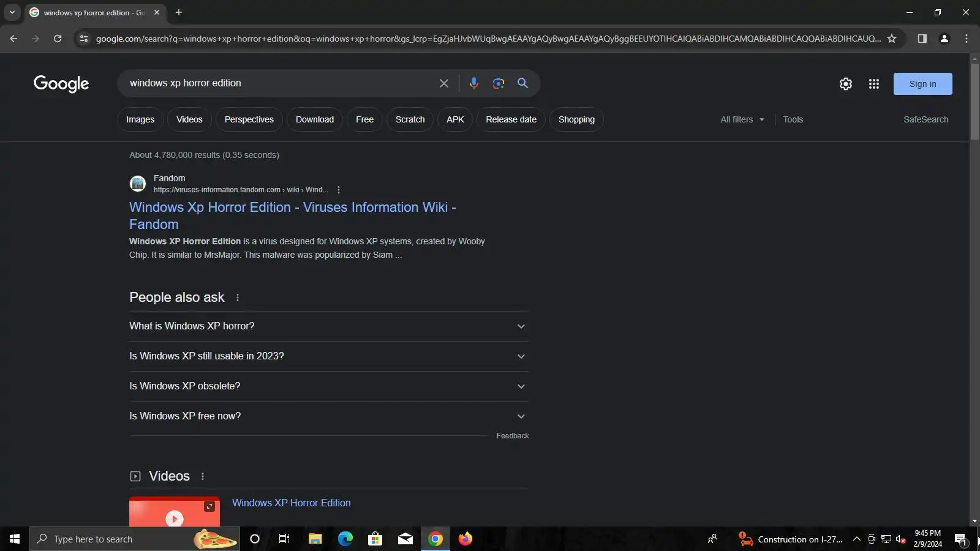Expand 'Is Windows XP obsolete?' question

[328, 386]
